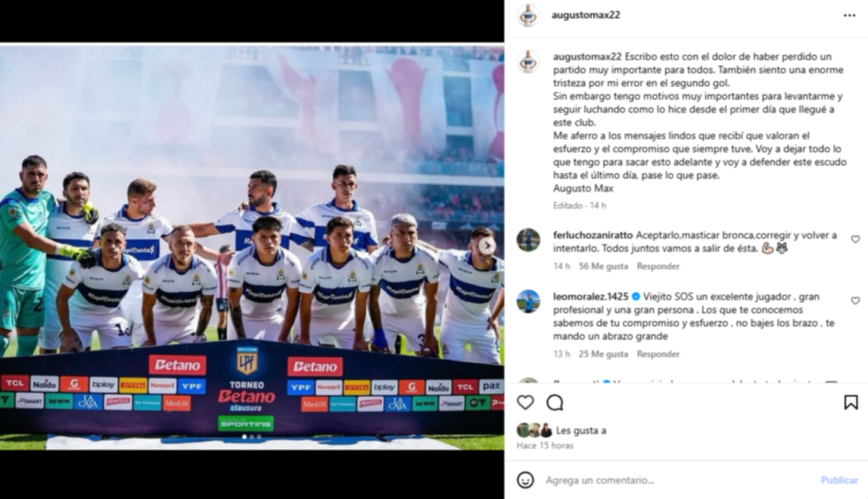Like ferluchozaniratto's comment
Image resolution: width=868 pixels, height=499 pixels.
click(x=856, y=239)
